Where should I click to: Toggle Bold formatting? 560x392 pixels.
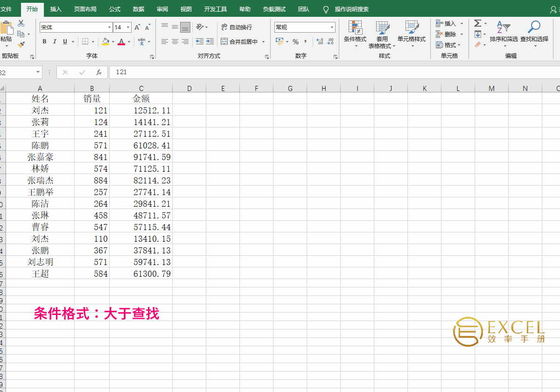point(44,42)
